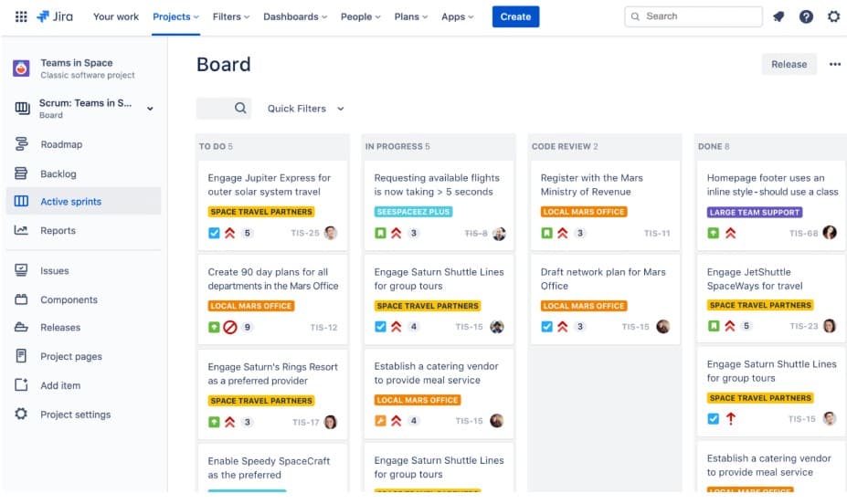Open the help question mark icon
The width and height of the screenshot is (847, 504).
(x=806, y=16)
